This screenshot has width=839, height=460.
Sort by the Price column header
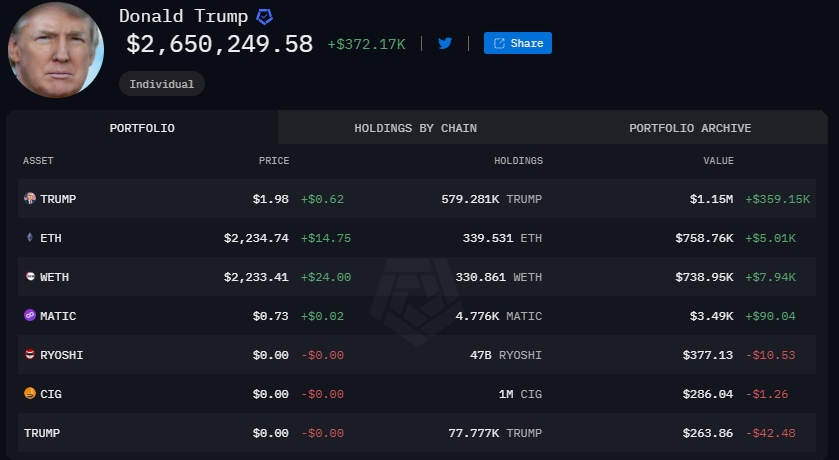click(x=273, y=161)
